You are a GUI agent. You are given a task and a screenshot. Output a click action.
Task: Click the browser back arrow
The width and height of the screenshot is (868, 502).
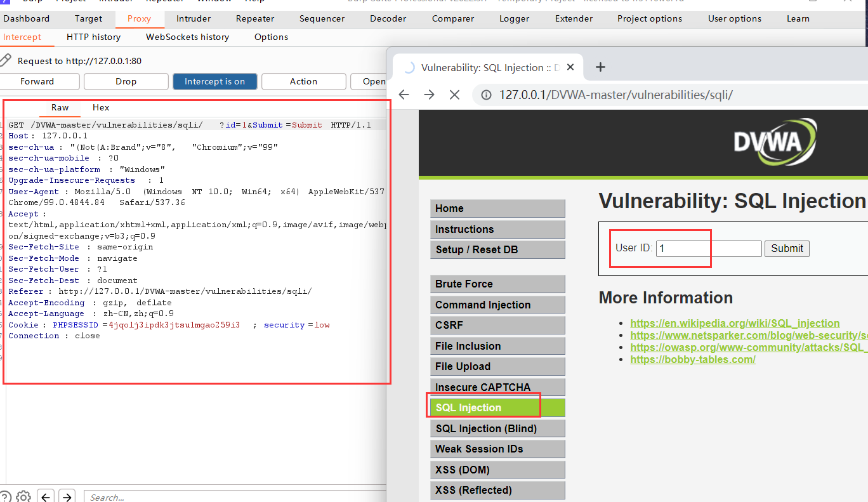click(x=404, y=95)
